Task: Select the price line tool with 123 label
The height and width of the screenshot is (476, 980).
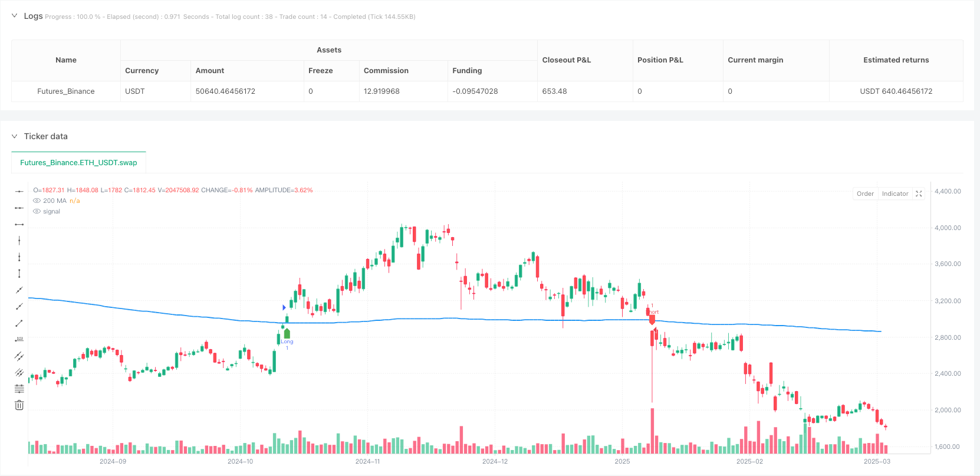Action: [x=19, y=339]
